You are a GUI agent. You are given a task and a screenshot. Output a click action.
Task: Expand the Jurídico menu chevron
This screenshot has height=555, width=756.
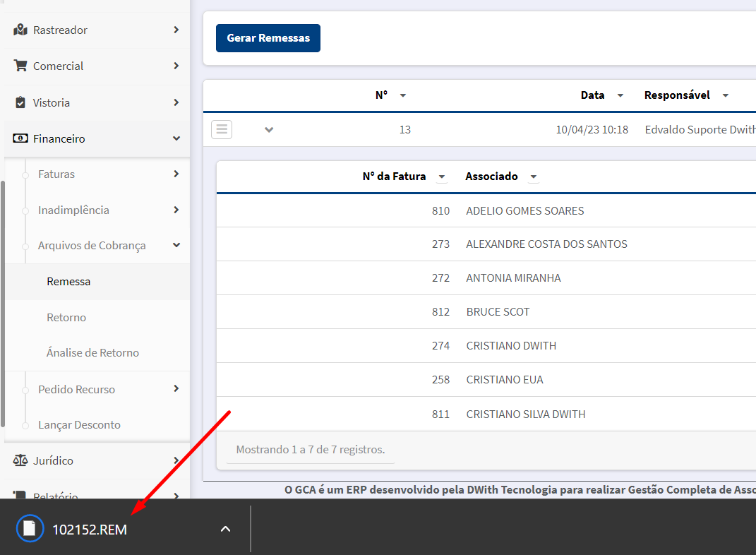176,460
